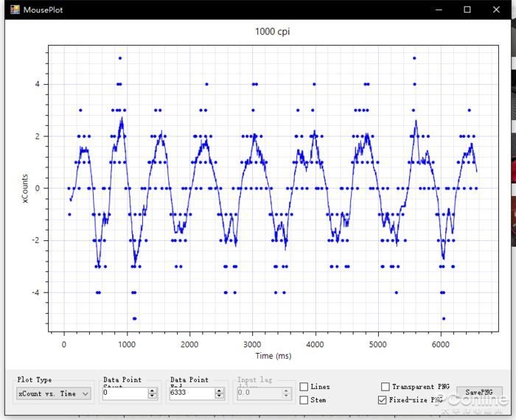Screen dimensions: 516x420
Task: Click the Time (ms) axis label
Action: [273, 356]
